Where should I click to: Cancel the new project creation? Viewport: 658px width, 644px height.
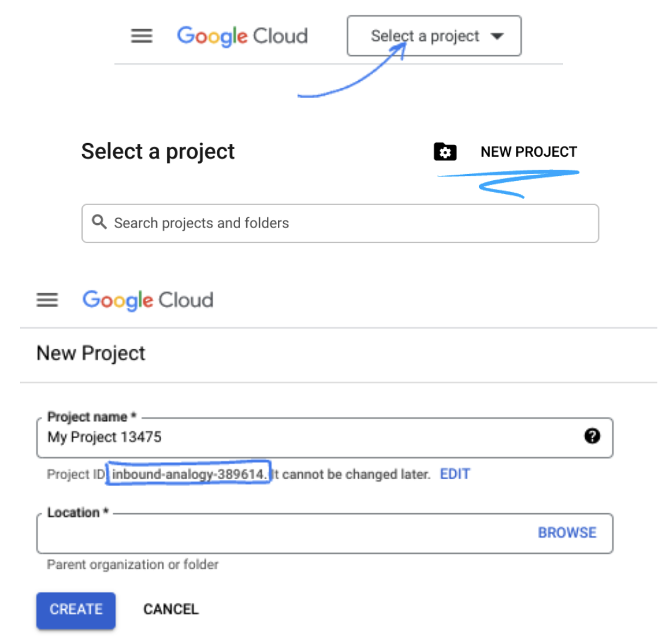coord(170,609)
